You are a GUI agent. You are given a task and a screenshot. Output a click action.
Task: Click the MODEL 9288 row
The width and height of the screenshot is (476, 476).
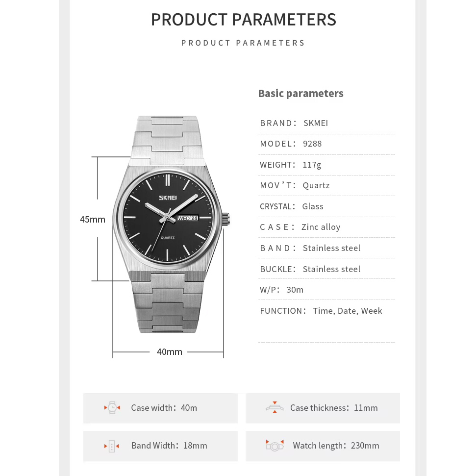tap(326, 144)
